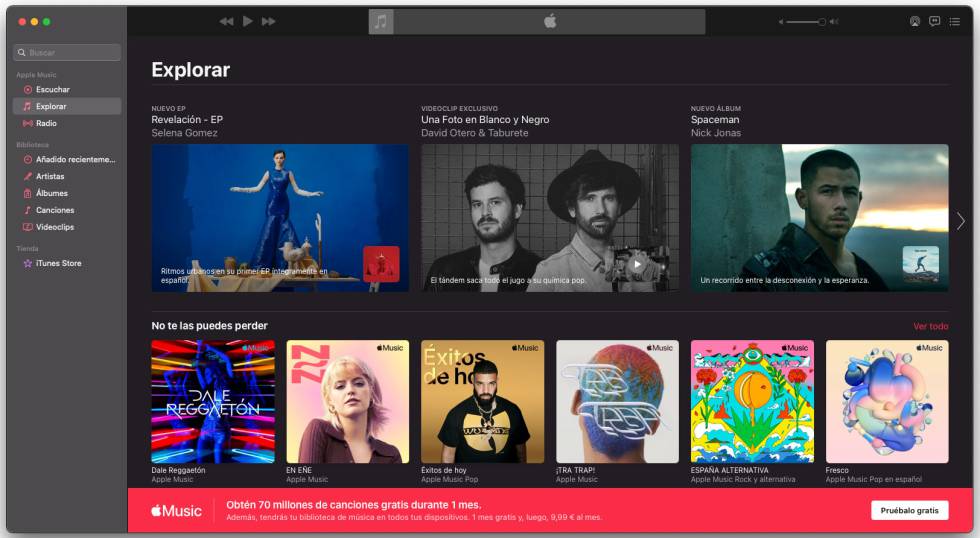Click the Canciones note icon
Viewport: 980px width, 538px height.
28,210
